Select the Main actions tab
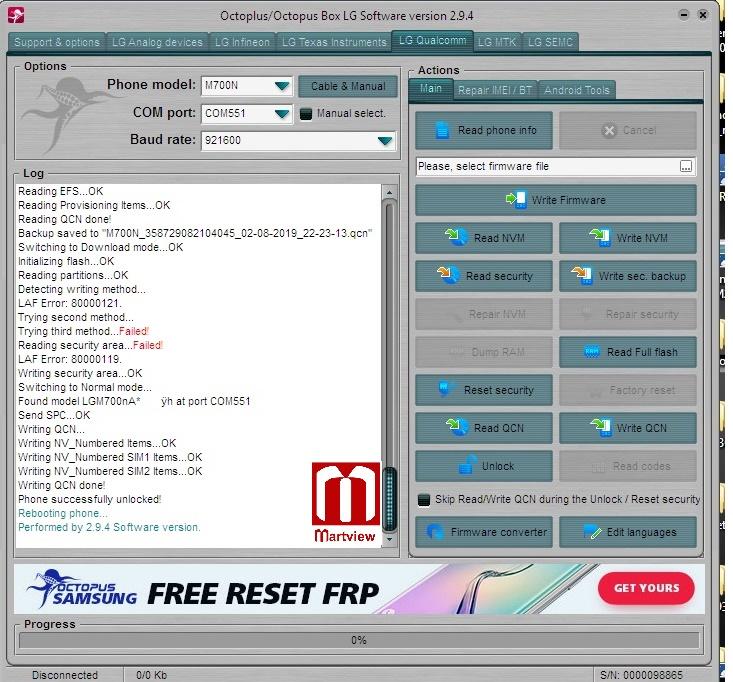Image resolution: width=733 pixels, height=682 pixels. 431,89
